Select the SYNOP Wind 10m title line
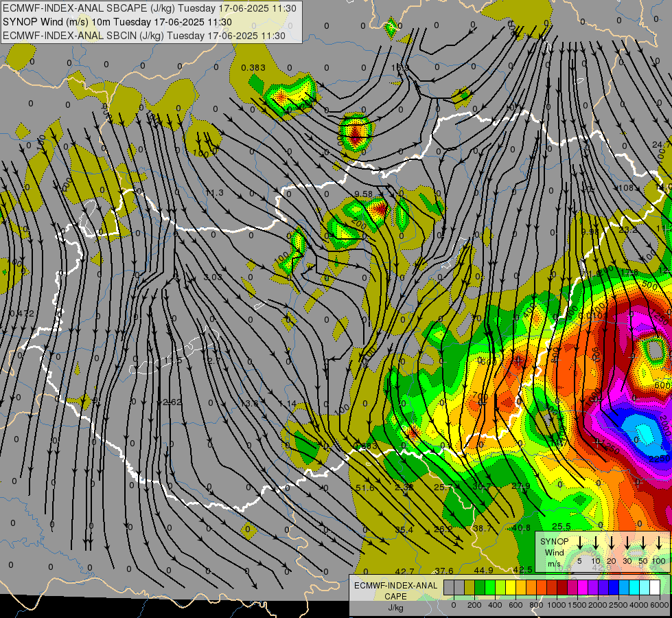 pos(117,22)
